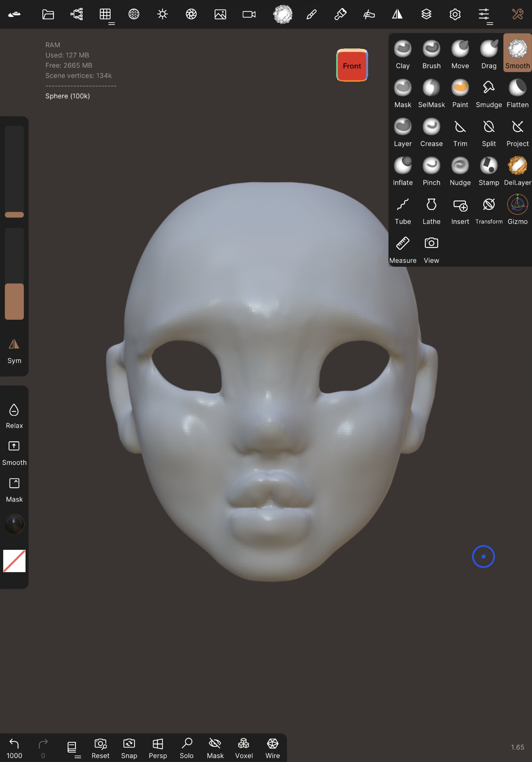Open the Interface sliders menu
Viewport: 532px width, 762px height.
[484, 14]
